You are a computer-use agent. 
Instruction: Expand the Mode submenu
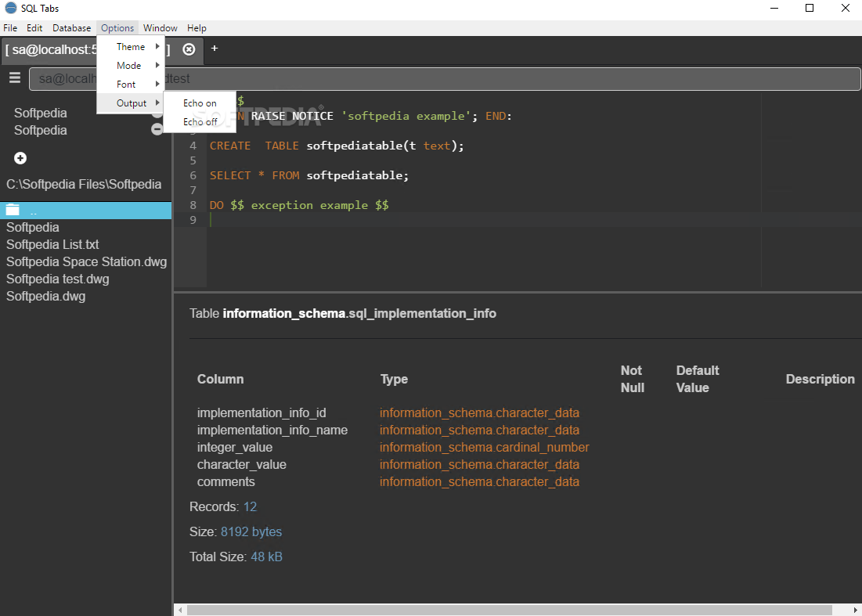(x=130, y=66)
